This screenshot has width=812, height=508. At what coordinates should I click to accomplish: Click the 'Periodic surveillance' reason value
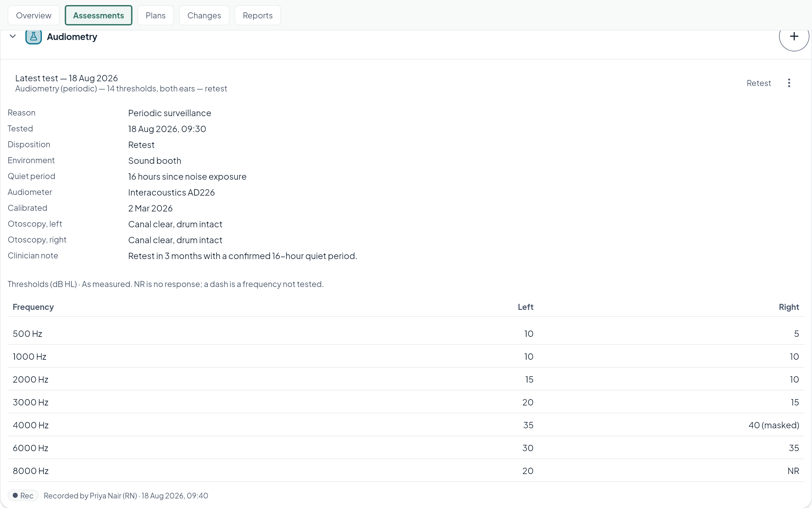[x=169, y=113]
